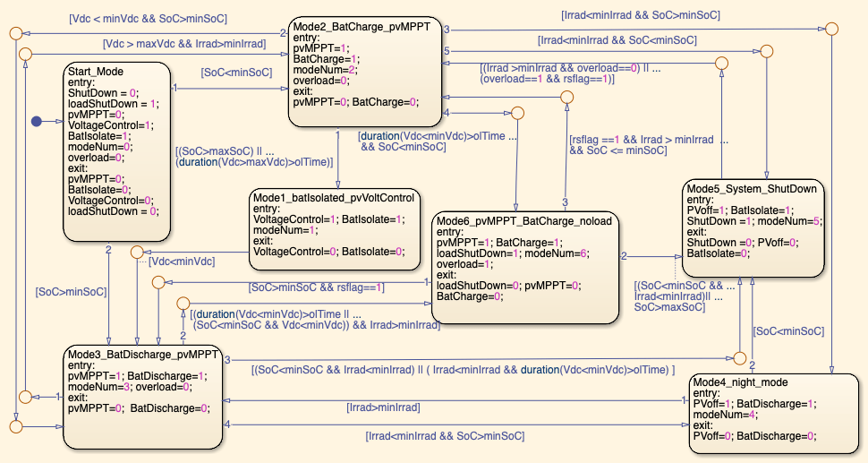Viewport: 868px width, 463px height.
Task: Select the Mode5_System_ShutDown state title
Action: (752, 189)
